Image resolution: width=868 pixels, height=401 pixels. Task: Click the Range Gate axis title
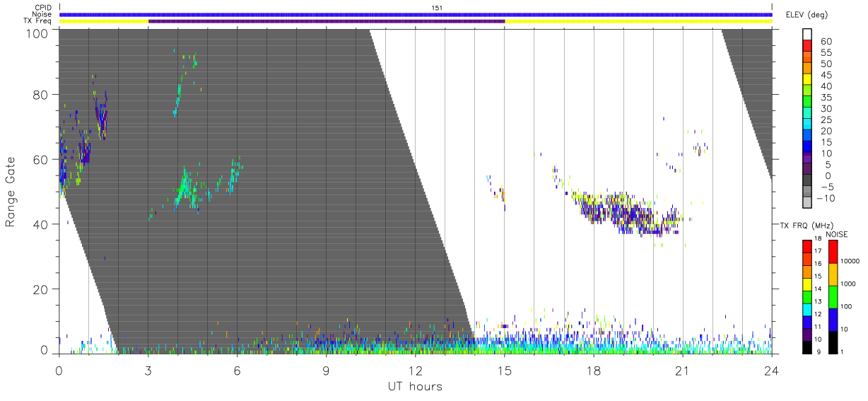[11, 192]
